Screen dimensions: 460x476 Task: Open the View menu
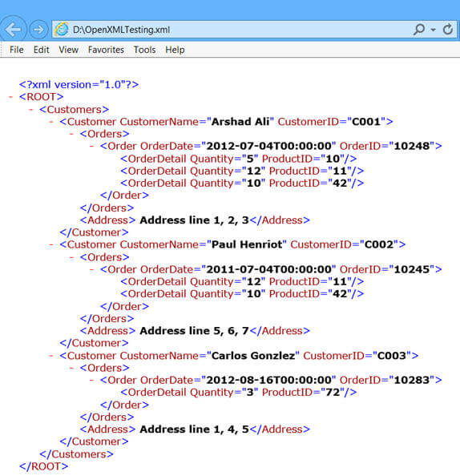coord(68,50)
